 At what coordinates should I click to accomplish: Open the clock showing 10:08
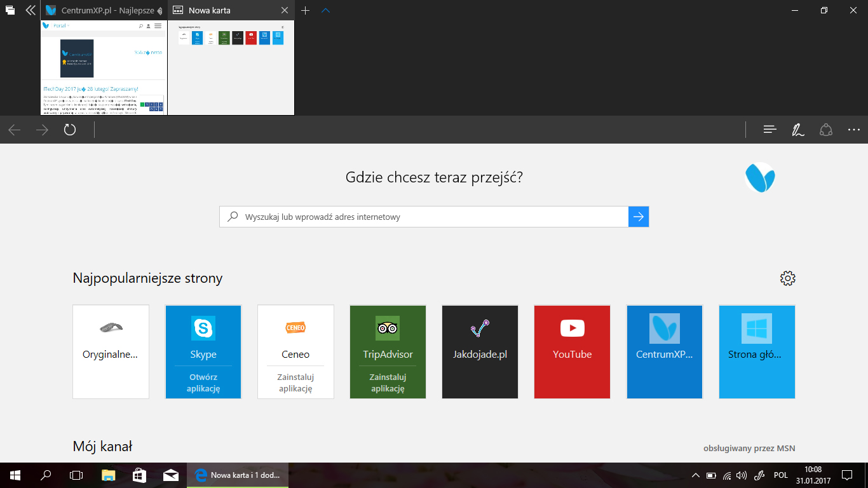812,475
